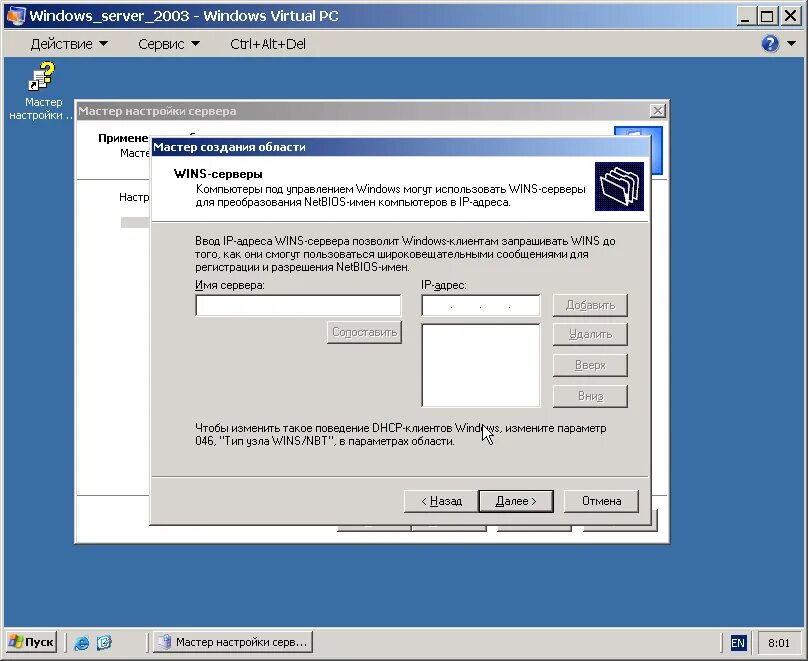
Task: Click the Virtual PC title bar icon
Action: (x=15, y=15)
